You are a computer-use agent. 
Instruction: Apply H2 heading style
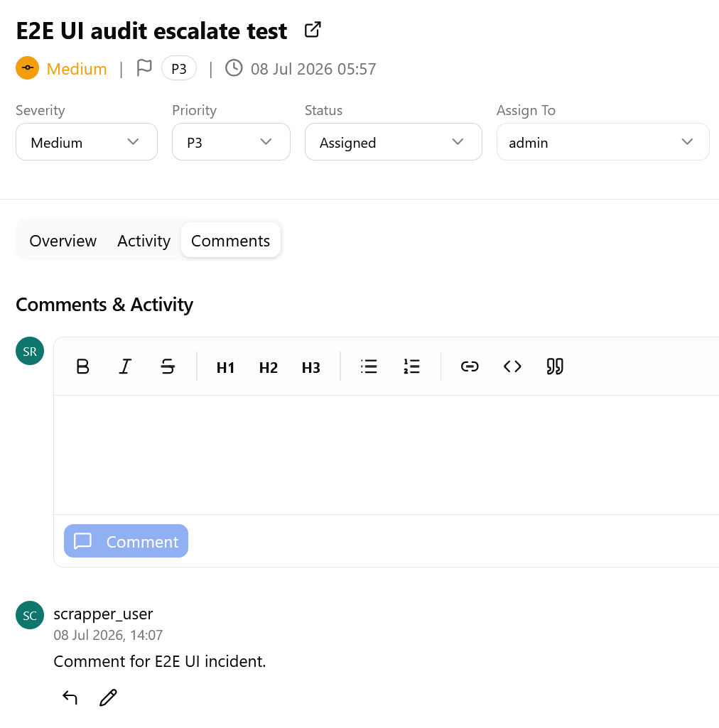point(268,366)
